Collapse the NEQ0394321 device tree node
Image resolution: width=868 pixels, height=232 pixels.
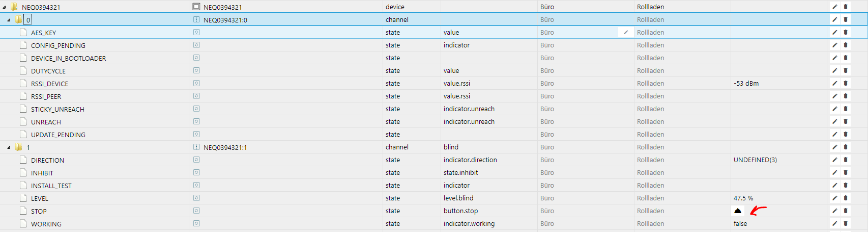click(4, 8)
